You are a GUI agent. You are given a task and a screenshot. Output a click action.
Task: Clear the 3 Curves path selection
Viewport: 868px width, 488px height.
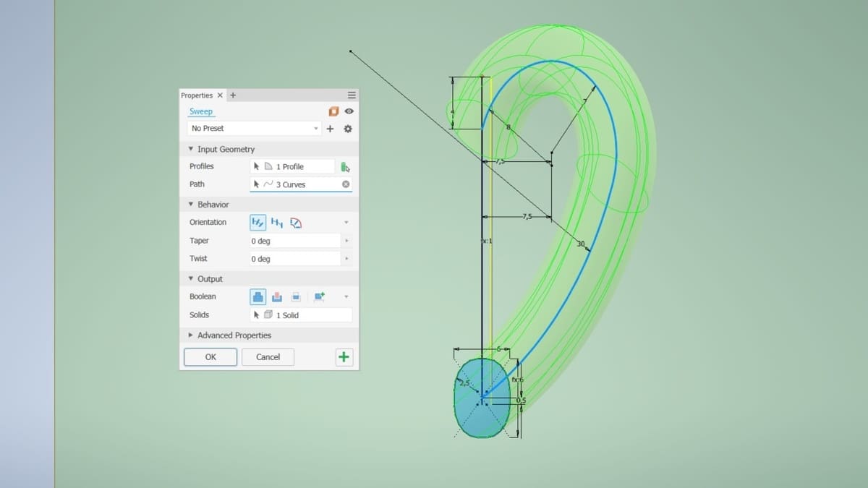[x=346, y=184]
